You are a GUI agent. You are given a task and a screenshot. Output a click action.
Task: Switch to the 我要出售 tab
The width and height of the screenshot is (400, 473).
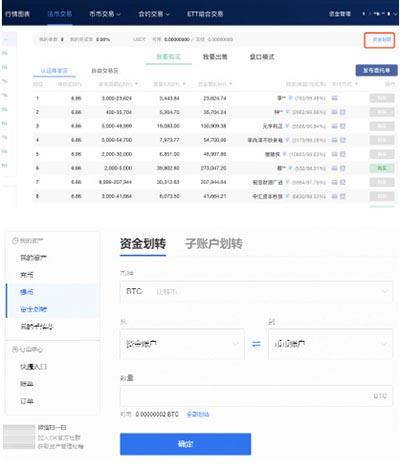[215, 57]
